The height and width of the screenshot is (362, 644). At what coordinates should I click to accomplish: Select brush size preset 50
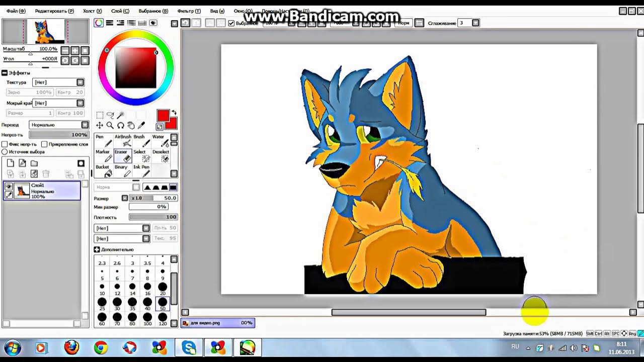[163, 303]
